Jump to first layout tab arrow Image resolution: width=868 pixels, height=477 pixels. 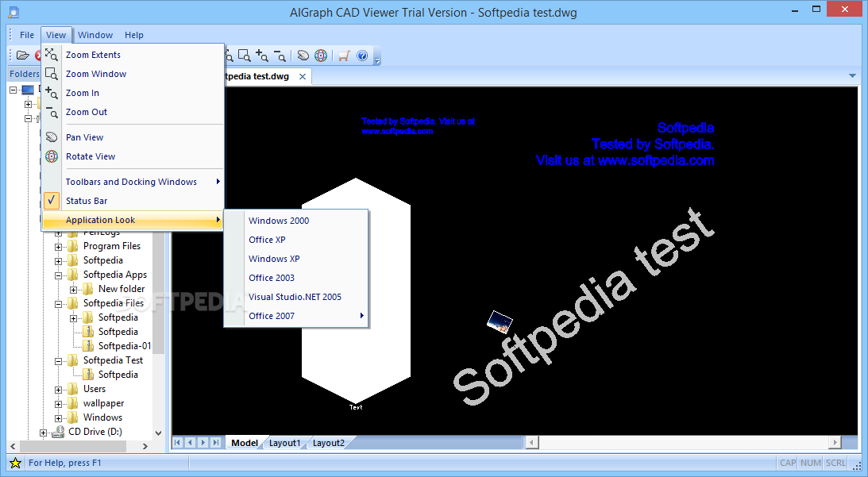coord(177,442)
